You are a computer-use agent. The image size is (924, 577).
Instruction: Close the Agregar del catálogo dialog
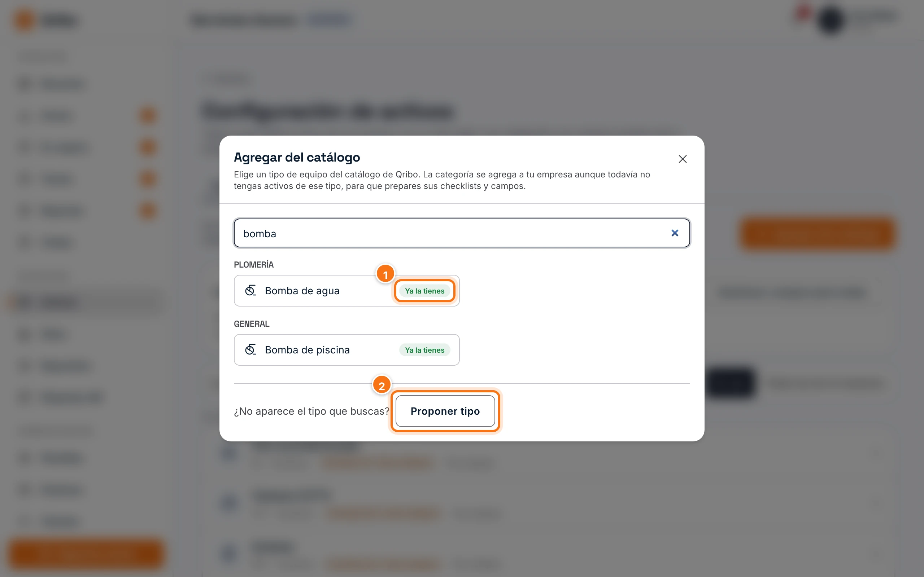pyautogui.click(x=682, y=159)
